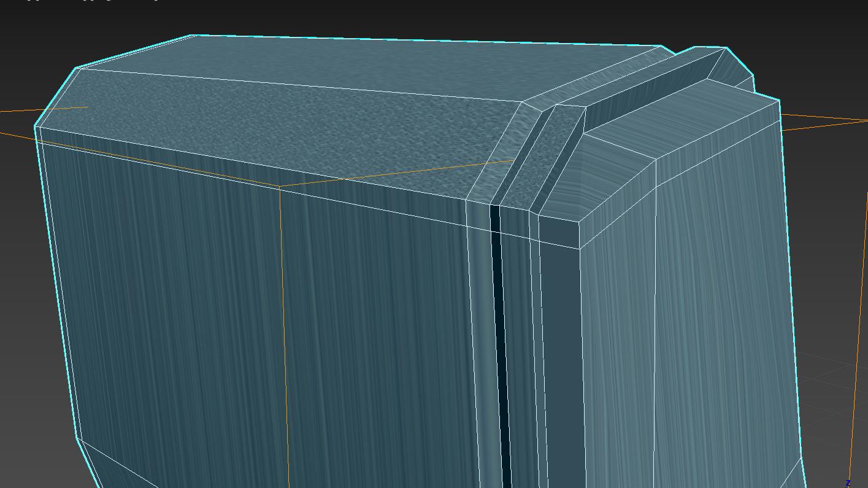
Task: Click the blue Z axis label
Action: coord(848,484)
